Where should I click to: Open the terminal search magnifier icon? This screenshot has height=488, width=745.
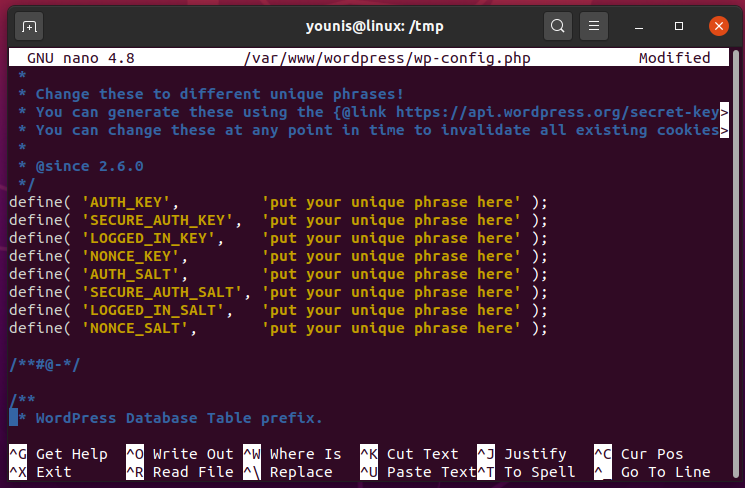tap(558, 25)
